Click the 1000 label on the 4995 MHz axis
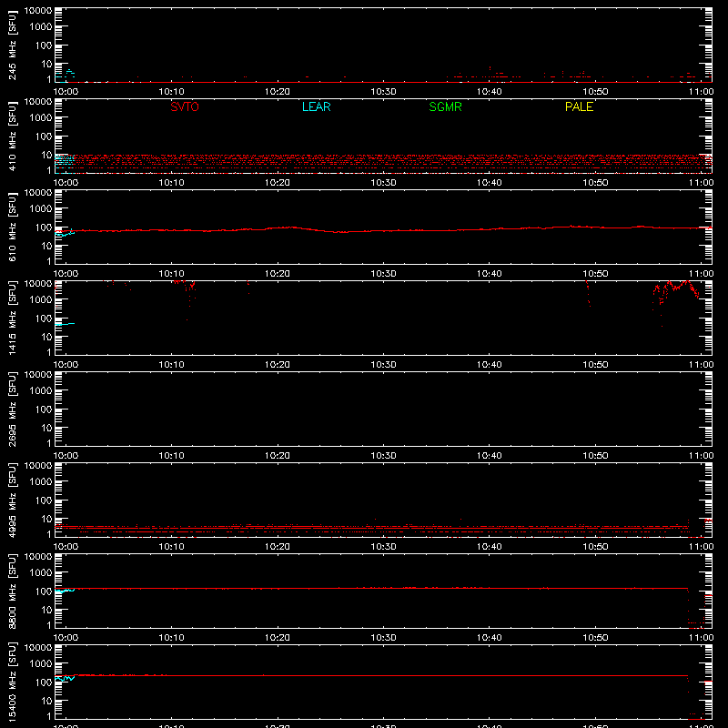The height and width of the screenshot is (728, 728). (x=41, y=482)
